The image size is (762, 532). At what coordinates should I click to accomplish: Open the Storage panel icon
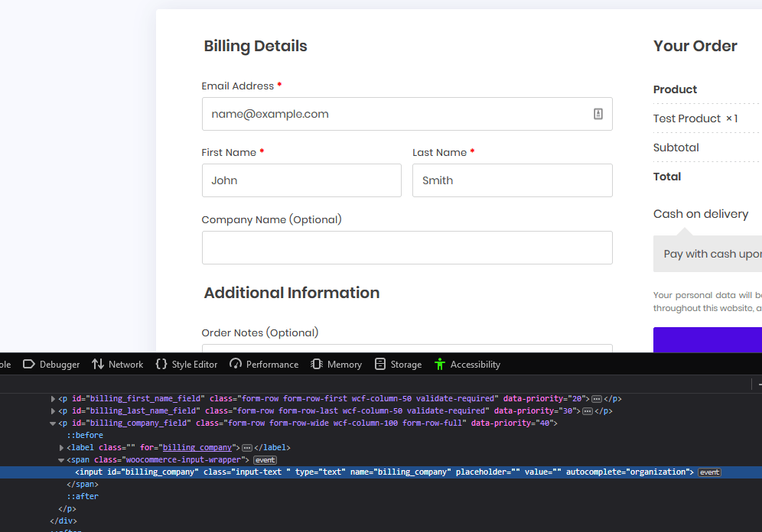(380, 364)
